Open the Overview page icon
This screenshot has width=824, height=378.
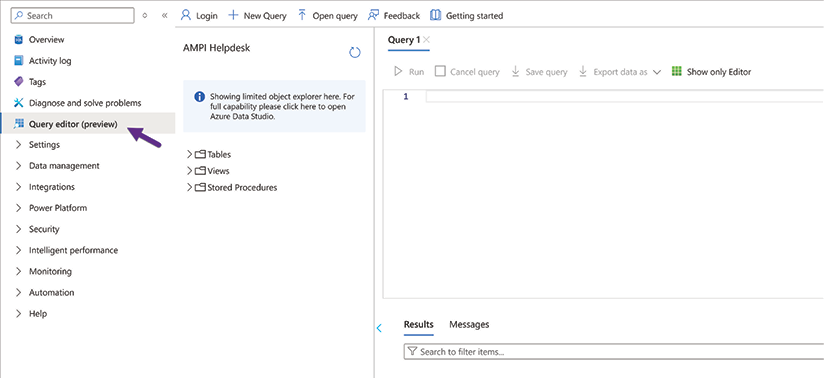point(18,40)
